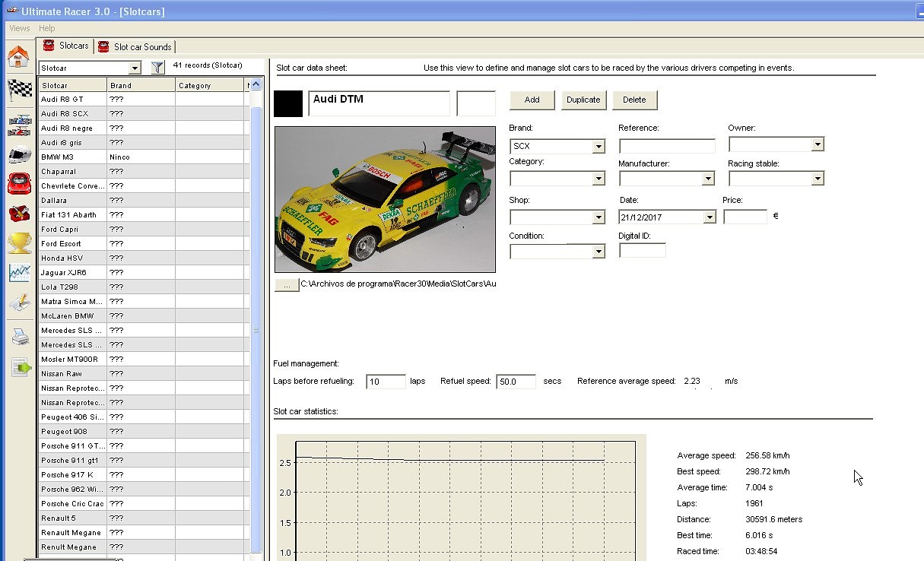Expand the Brand dropdown showing SCX
The image size is (924, 561).
pyautogui.click(x=599, y=147)
